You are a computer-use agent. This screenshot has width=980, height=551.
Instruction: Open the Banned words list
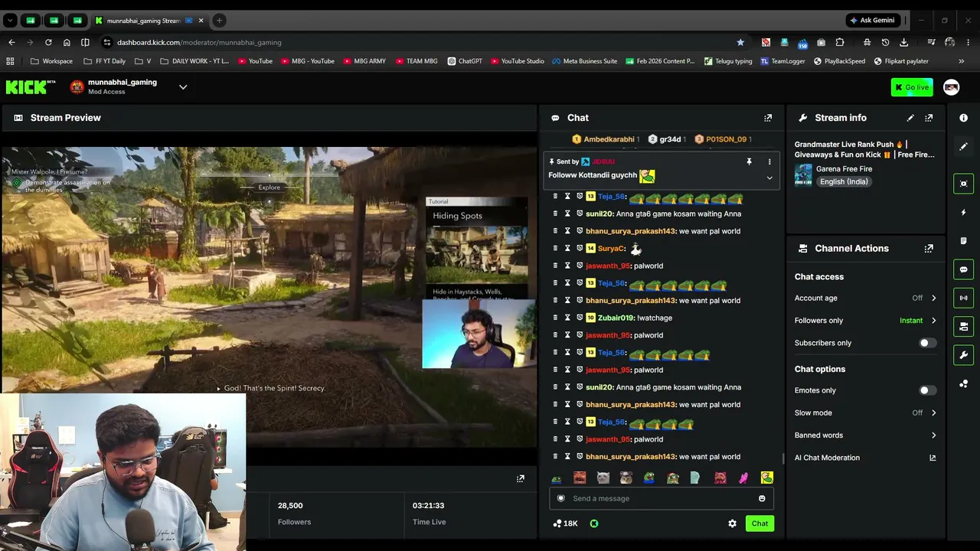[866, 435]
